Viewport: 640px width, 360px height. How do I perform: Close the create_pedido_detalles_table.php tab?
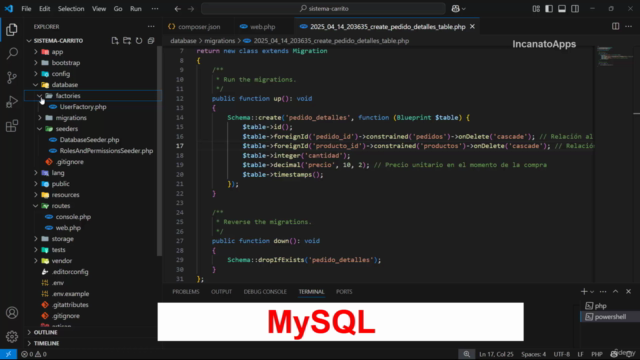point(472,27)
